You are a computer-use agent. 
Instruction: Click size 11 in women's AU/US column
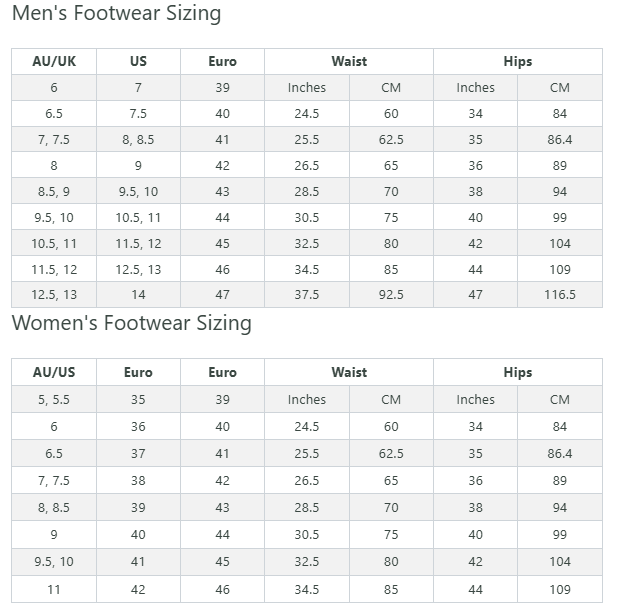pyautogui.click(x=54, y=590)
